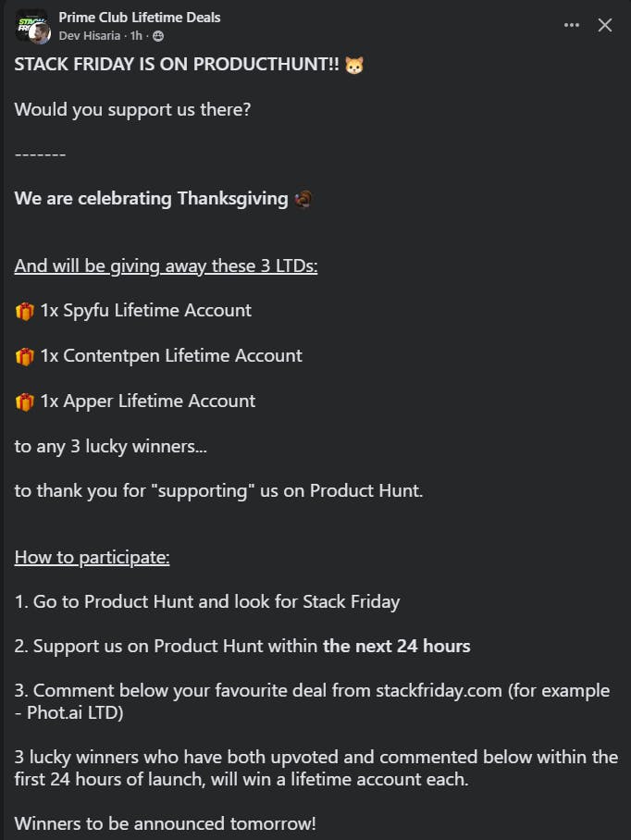631x840 pixels.
Task: Click the Winners to be announced tomorrow line
Action: click(x=165, y=822)
